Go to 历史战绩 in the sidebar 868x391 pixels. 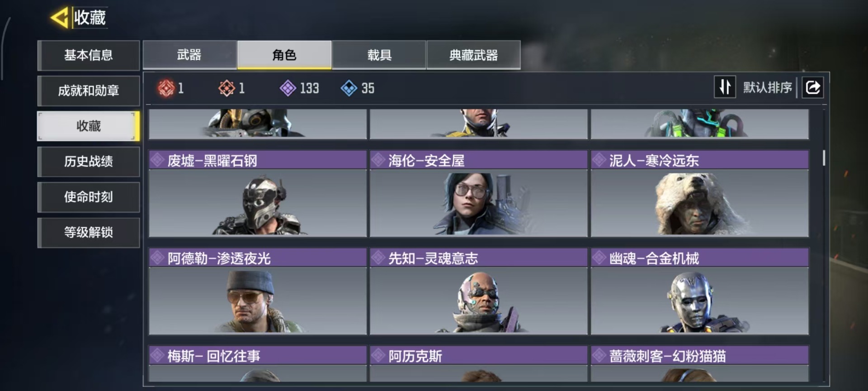pos(89,162)
